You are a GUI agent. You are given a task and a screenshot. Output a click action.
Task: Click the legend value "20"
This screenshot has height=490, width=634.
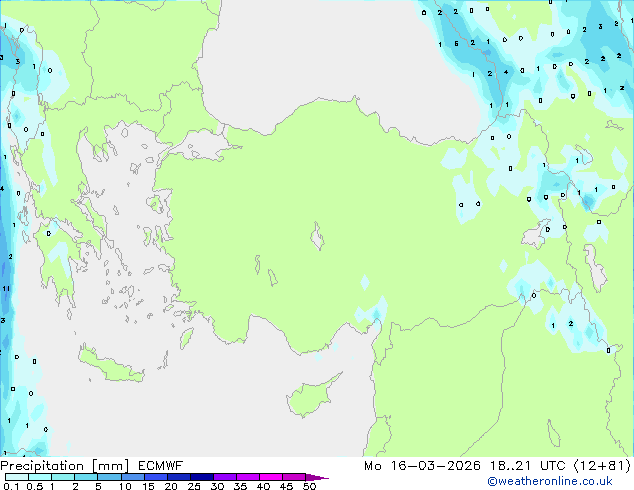(x=171, y=486)
